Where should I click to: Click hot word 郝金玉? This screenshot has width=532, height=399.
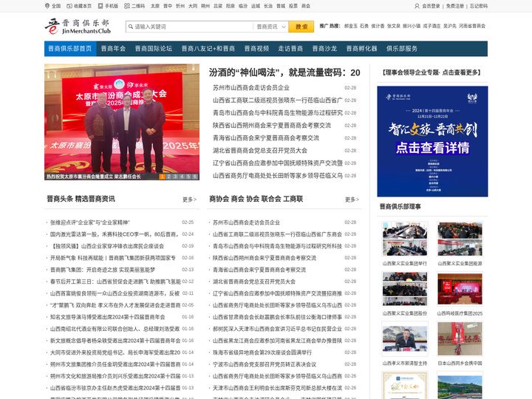click(x=351, y=26)
